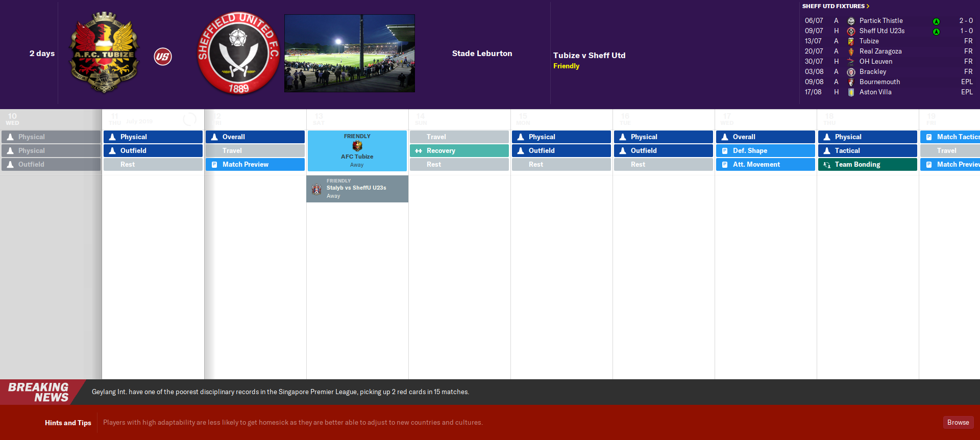Click the Team Bonding session icon
This screenshot has width=980, height=440.
[827, 165]
